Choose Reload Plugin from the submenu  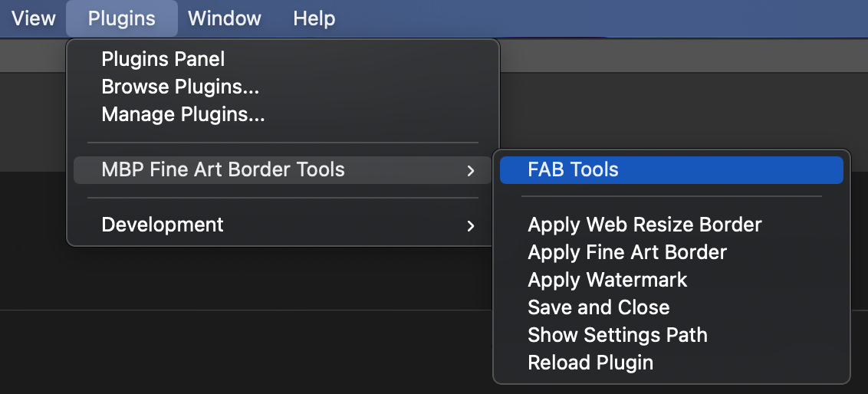(x=590, y=363)
